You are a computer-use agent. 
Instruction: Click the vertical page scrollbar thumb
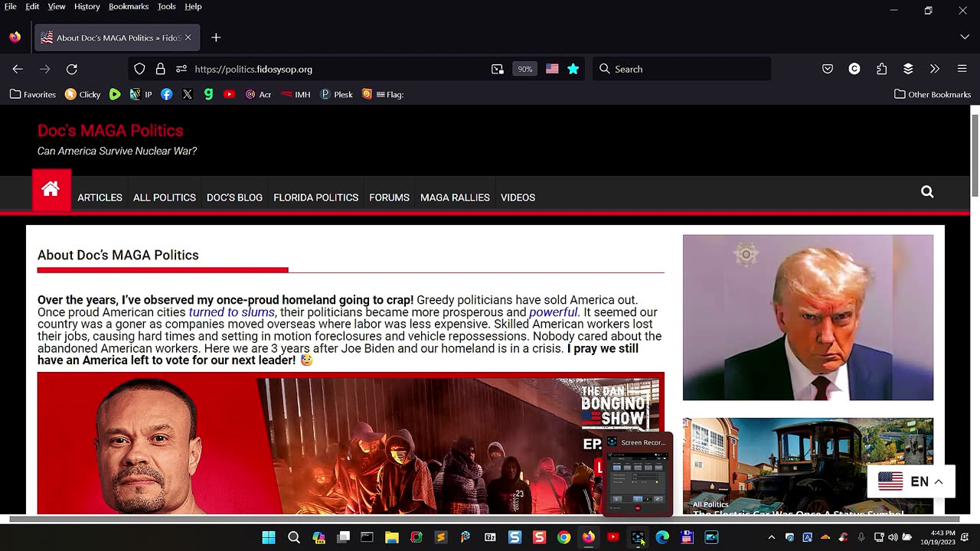click(x=975, y=155)
